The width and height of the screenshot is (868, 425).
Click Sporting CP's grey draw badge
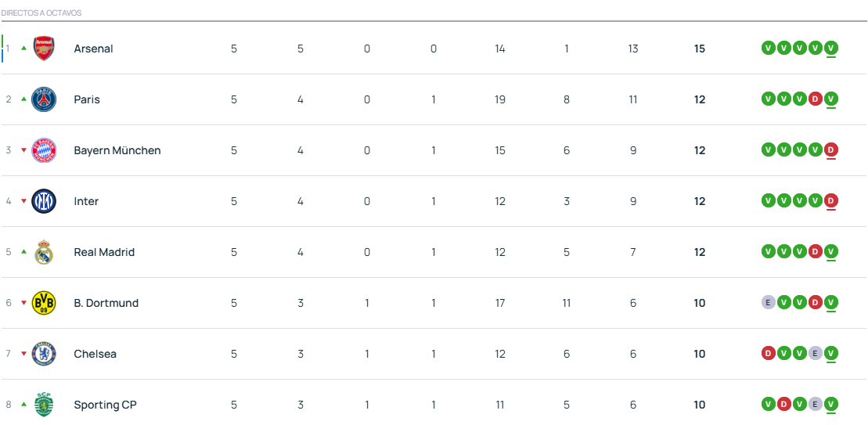pyautogui.click(x=816, y=404)
